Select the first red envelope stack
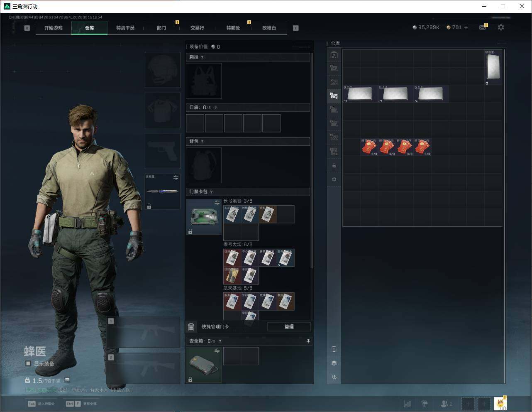The image size is (532, 412). click(x=369, y=147)
